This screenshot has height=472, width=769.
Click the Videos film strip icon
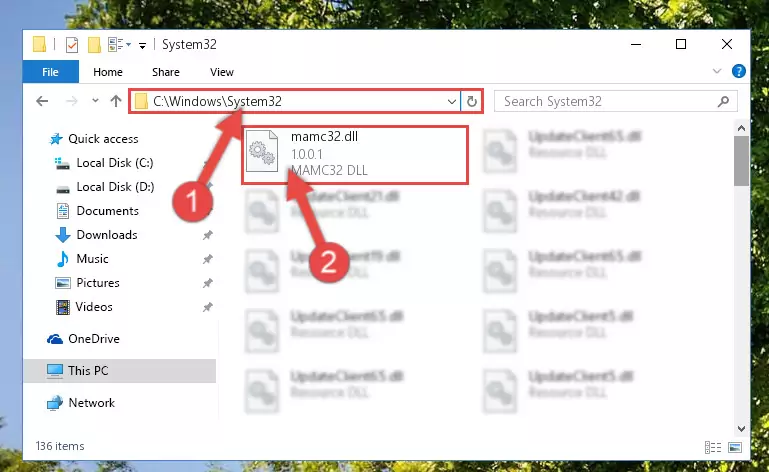point(63,307)
